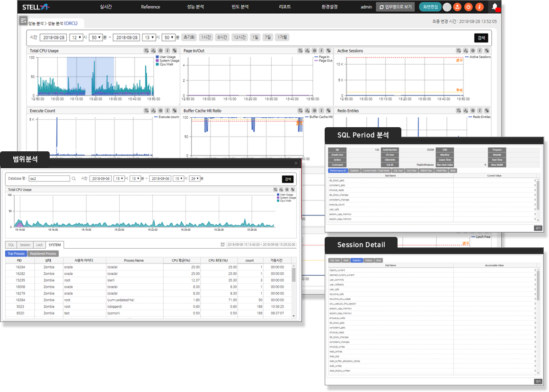
Task: Open the 성능 분석 menu
Action: click(x=195, y=7)
